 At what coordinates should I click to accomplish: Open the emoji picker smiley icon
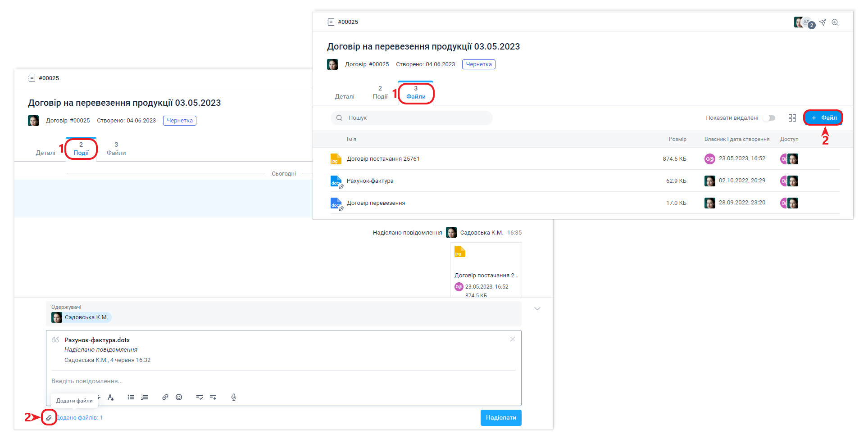(x=179, y=397)
